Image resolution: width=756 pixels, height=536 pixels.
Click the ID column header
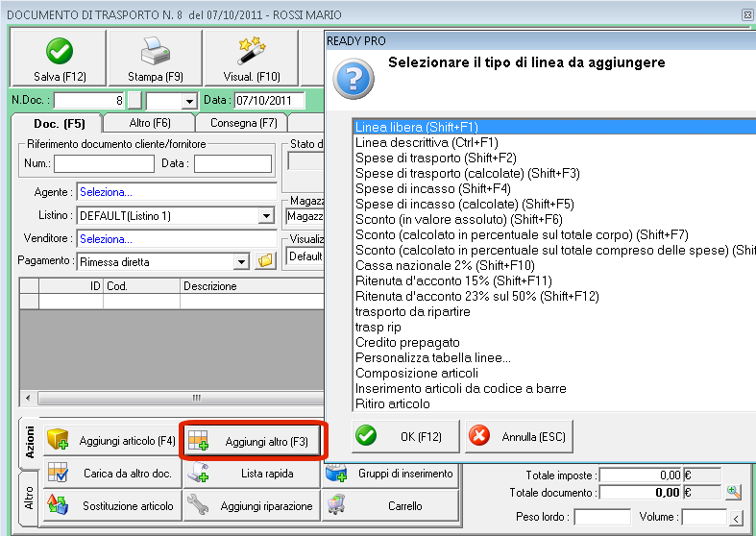[71, 286]
